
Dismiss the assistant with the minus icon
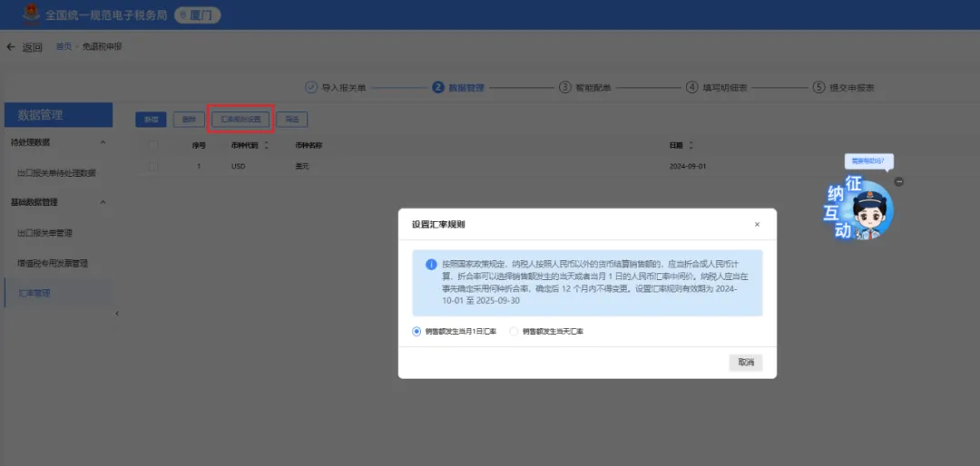pos(898,182)
